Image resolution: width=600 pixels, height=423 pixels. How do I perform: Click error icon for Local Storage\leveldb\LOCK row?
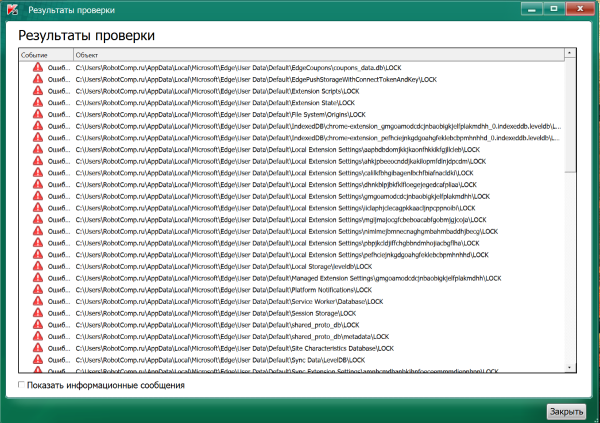click(38, 266)
